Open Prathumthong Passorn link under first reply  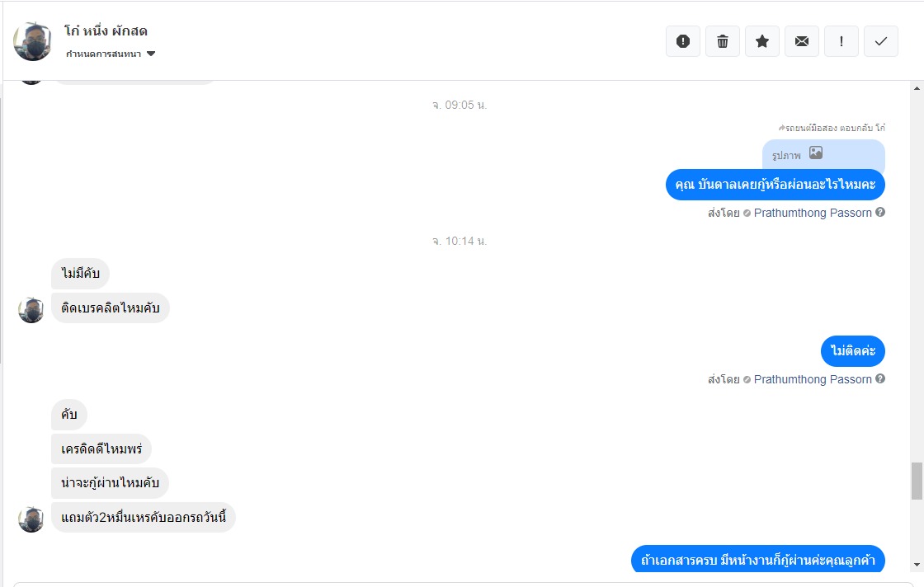tap(813, 213)
